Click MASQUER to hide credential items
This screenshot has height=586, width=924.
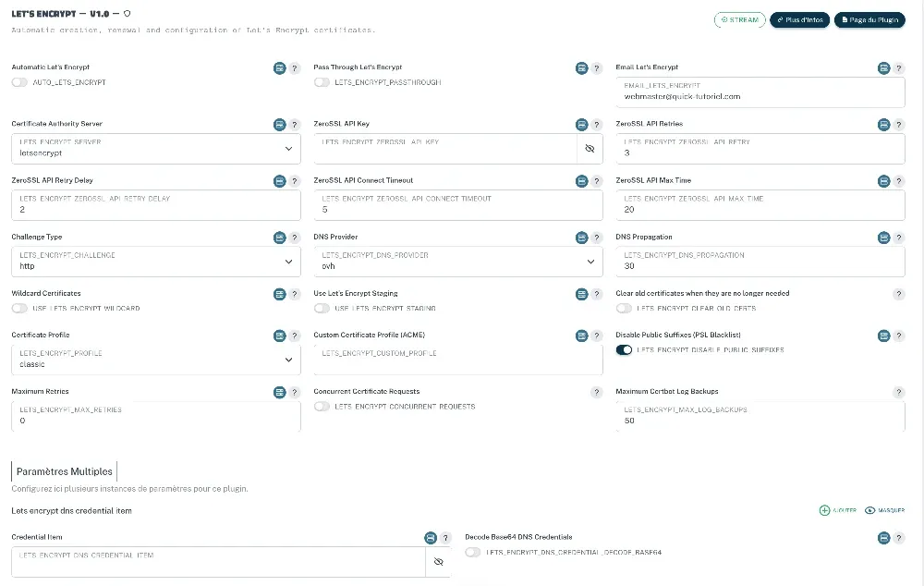click(884, 510)
